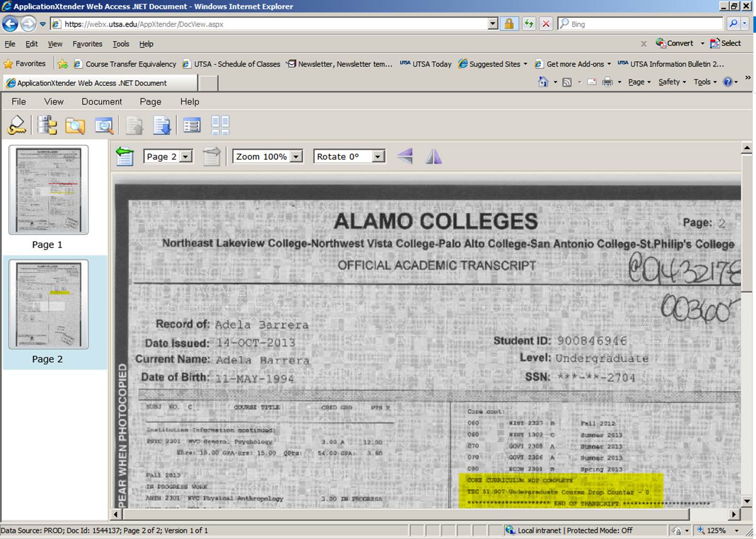The image size is (756, 539).
Task: Click the vertical flip mirror icon
Action: coord(434,156)
